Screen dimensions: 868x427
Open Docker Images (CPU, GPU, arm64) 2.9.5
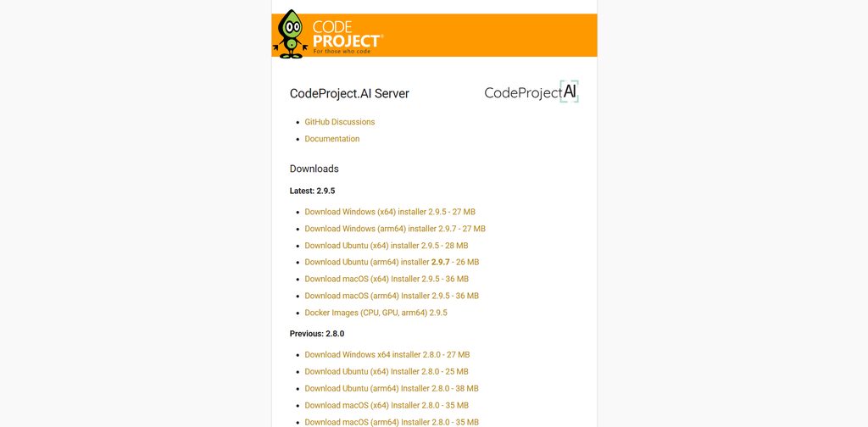tap(376, 313)
